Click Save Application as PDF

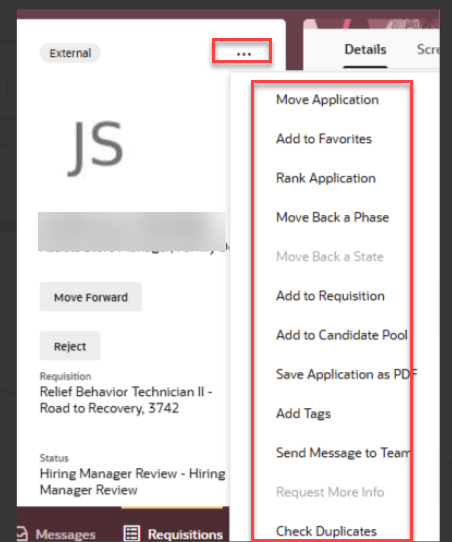(347, 374)
